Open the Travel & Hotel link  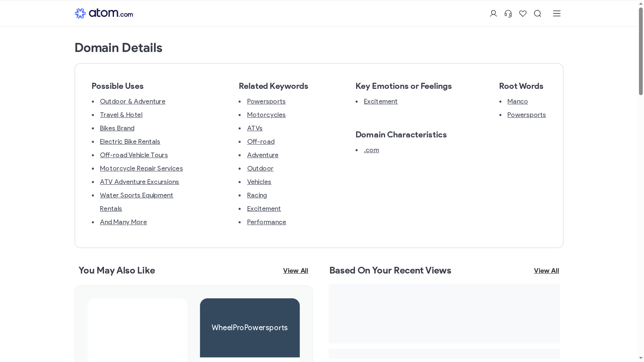tap(121, 115)
